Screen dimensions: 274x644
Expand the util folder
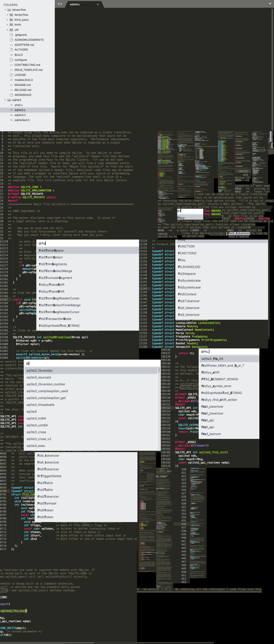(8, 30)
